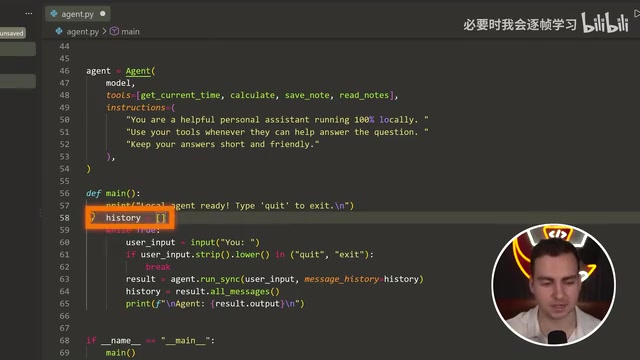
Task: Click agent.py in the breadcrumb
Action: 82,31
